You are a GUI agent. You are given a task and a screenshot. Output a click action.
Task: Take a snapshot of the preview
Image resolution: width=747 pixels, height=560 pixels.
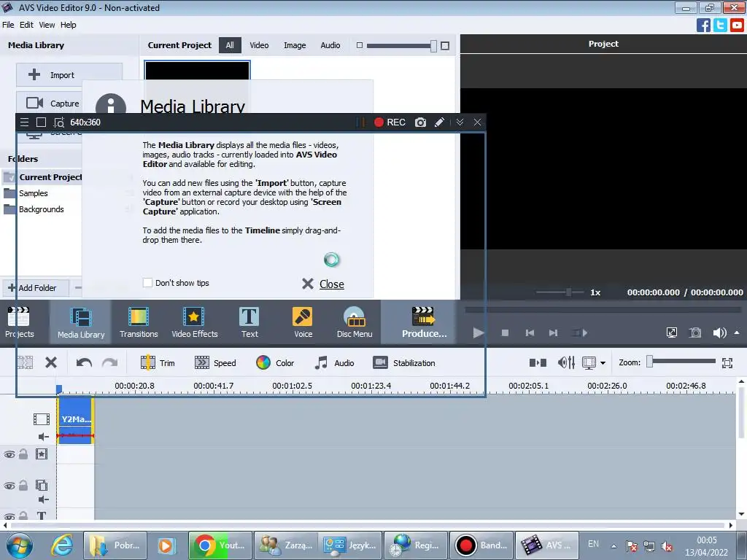pyautogui.click(x=695, y=332)
